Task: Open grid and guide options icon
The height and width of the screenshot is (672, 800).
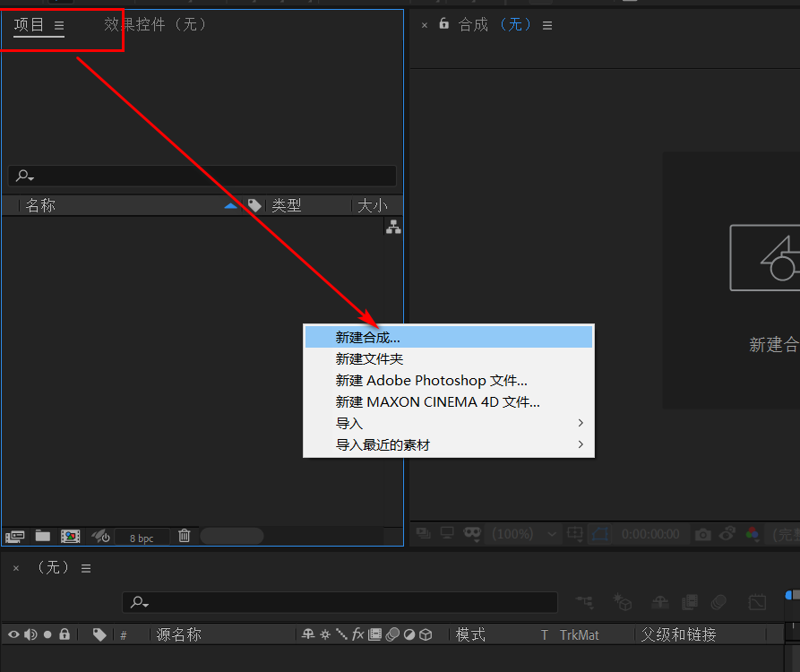Action: [575, 534]
